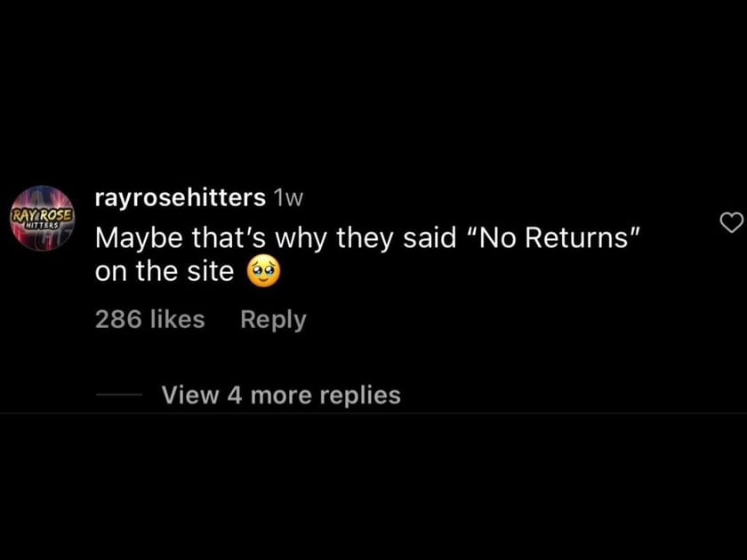The image size is (747, 560).
Task: Click the number 286 under the comment
Action: [118, 319]
